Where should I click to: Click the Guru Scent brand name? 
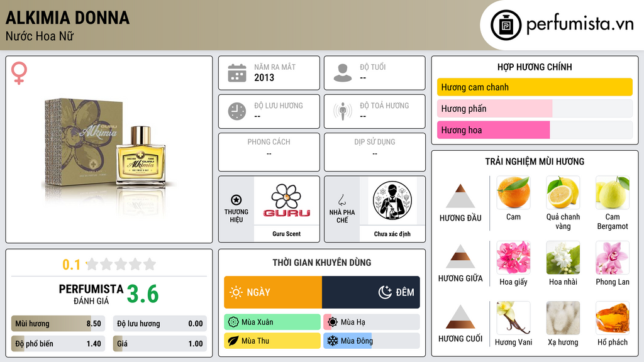coord(287,234)
